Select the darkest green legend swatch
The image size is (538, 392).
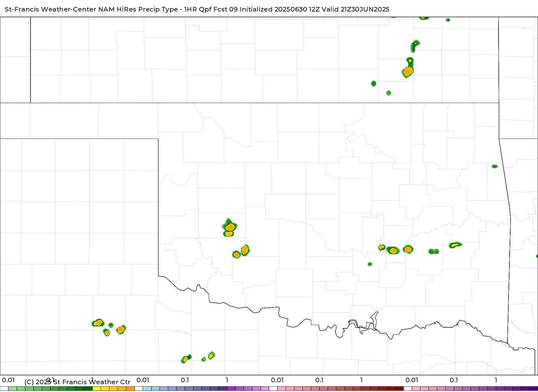point(88,389)
